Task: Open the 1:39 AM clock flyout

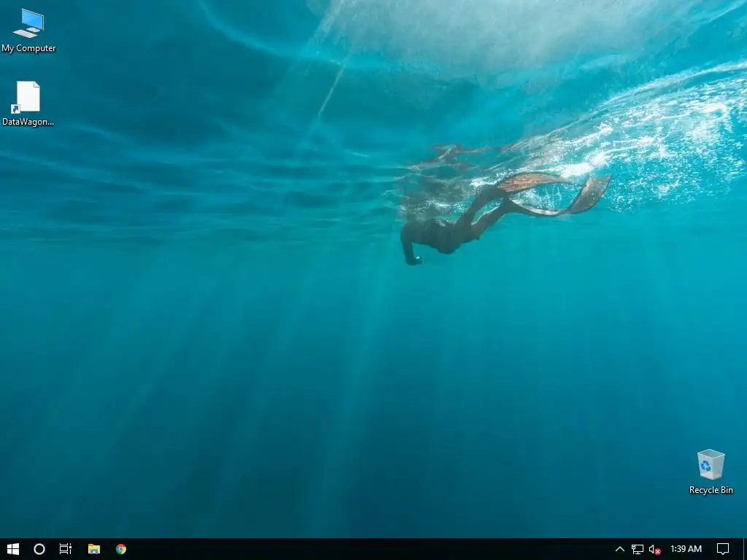Action: pyautogui.click(x=686, y=549)
